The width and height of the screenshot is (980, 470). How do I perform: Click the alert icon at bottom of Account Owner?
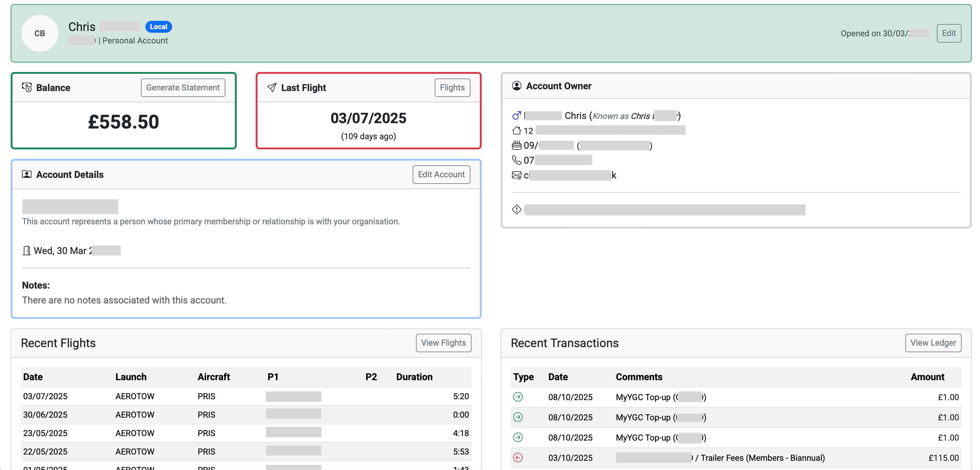[517, 209]
